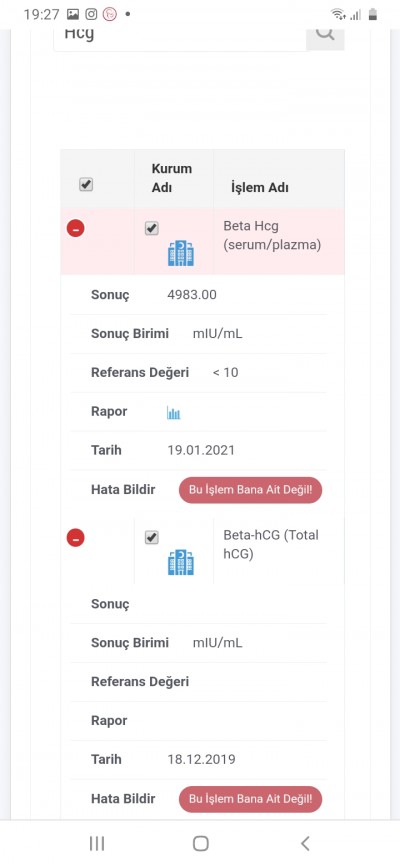Collapse the Beta Hcg (serum/plazma) row details
The height and width of the screenshot is (866, 400).
point(76,228)
